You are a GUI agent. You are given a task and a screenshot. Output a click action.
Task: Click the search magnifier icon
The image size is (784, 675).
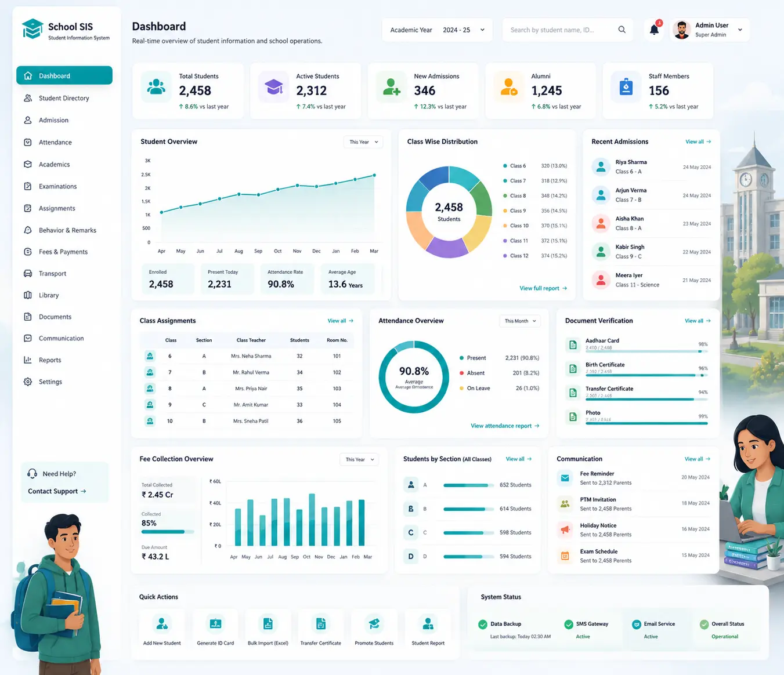coord(622,30)
